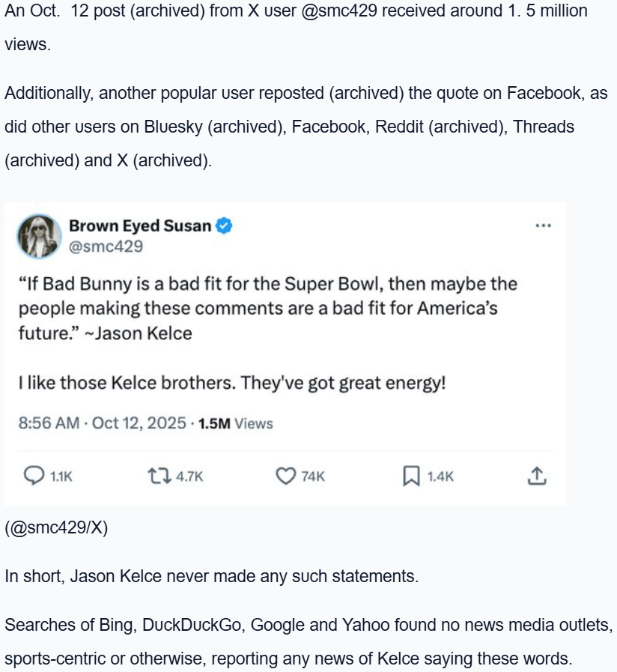Click the 4.7K reposts count
Screen dimensions: 617x672
[189, 476]
